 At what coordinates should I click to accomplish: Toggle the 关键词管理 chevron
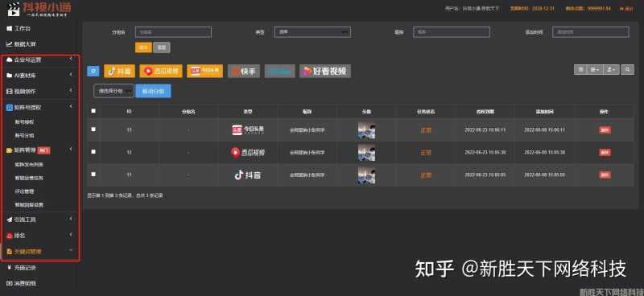[71, 250]
